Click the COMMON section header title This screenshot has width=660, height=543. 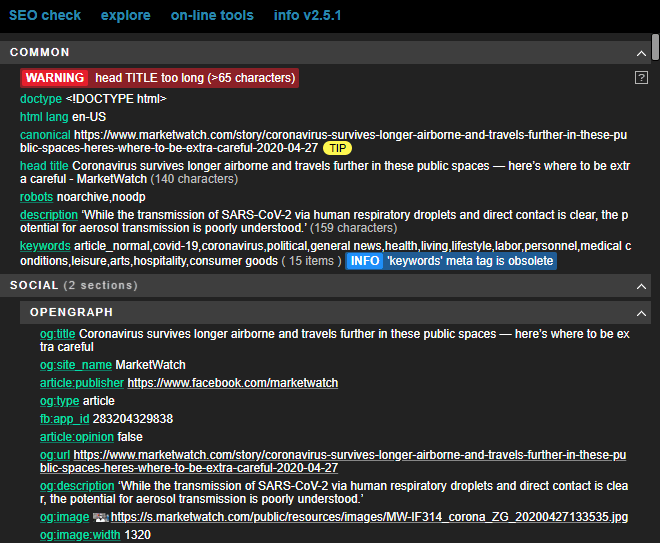(x=40, y=52)
